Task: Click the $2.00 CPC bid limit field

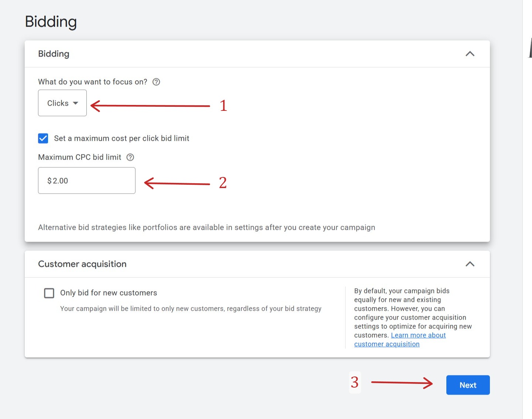Action: [x=87, y=181]
